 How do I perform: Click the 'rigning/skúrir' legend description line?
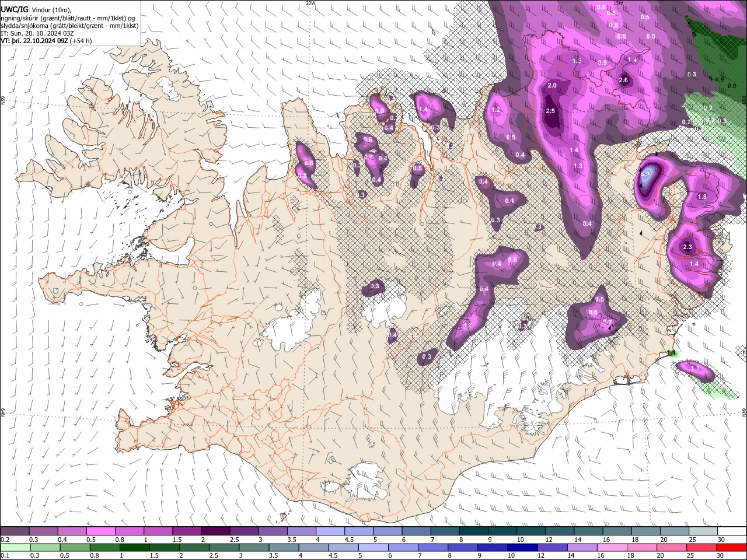point(68,18)
